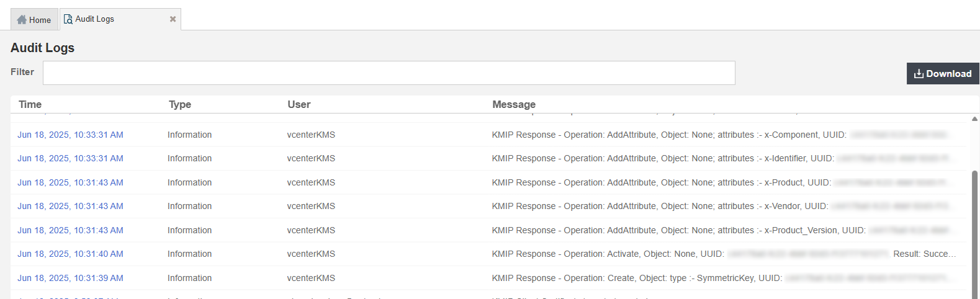Click the scrollbar up arrow
Image resolution: width=980 pixels, height=299 pixels.
[x=974, y=118]
